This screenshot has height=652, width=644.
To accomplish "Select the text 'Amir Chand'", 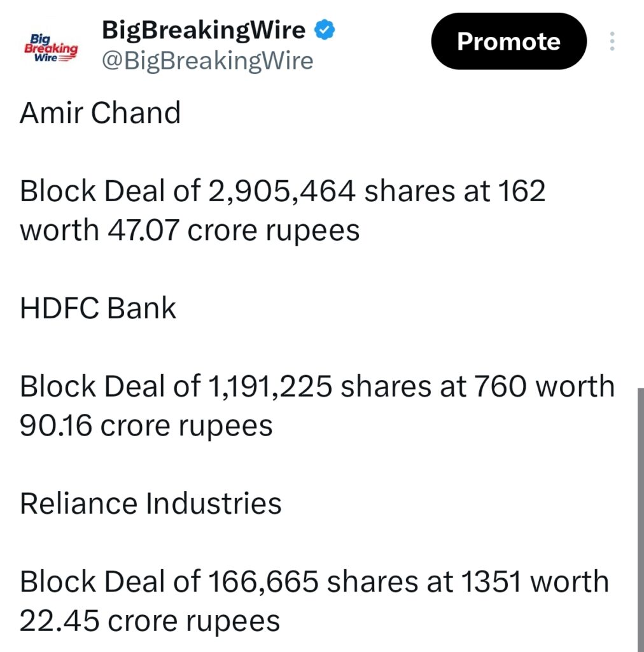I will click(100, 113).
